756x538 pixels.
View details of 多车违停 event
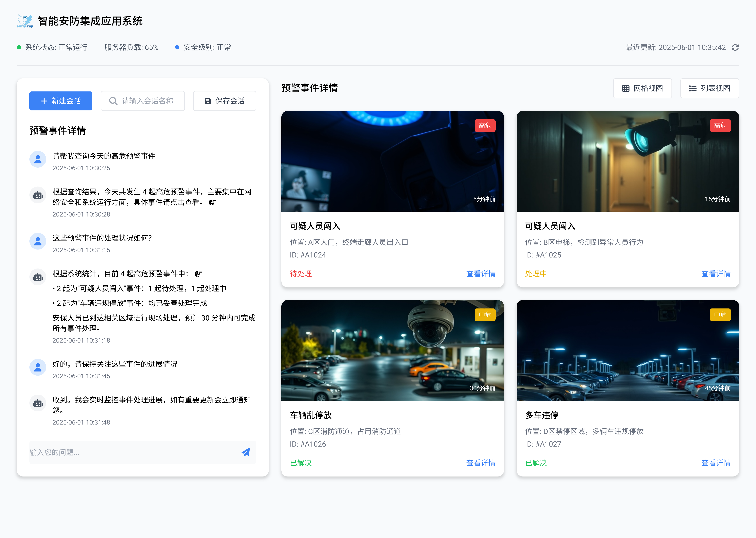(716, 463)
